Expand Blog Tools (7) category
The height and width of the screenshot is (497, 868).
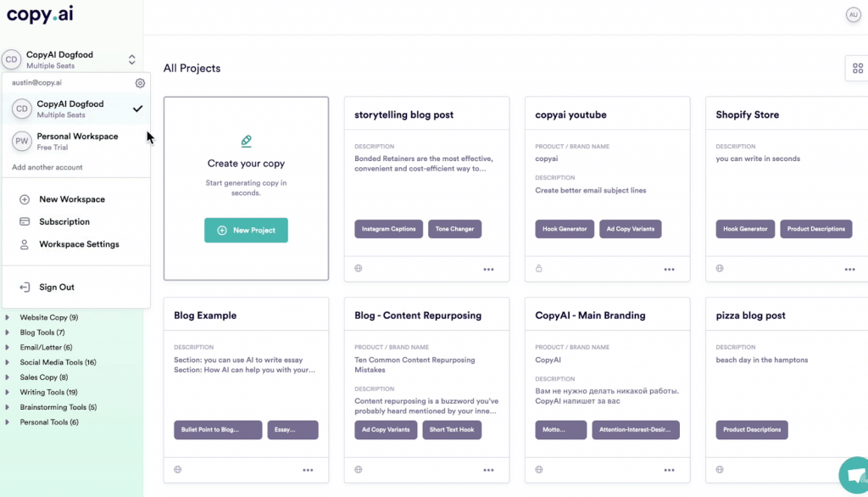pos(7,332)
